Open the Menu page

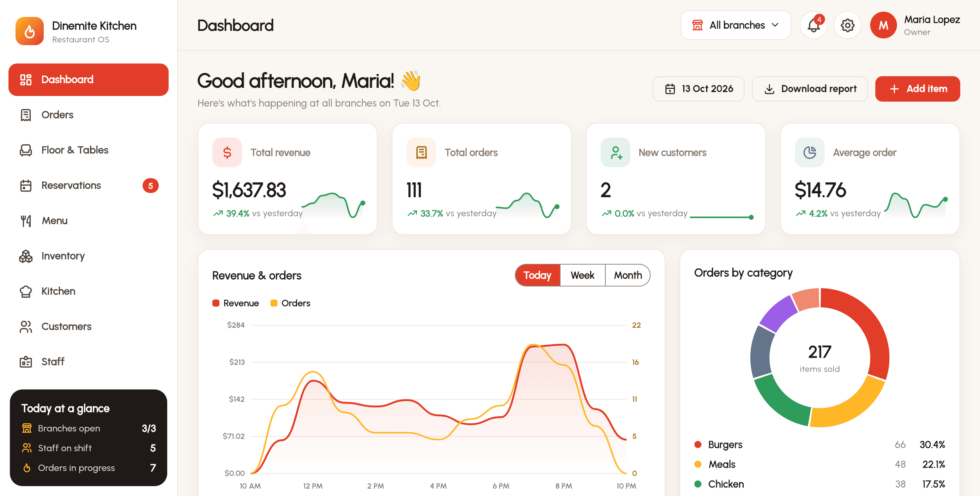click(x=88, y=220)
